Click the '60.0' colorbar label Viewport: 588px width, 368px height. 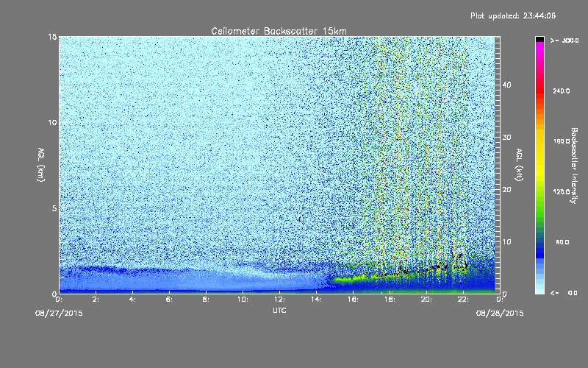pos(562,243)
